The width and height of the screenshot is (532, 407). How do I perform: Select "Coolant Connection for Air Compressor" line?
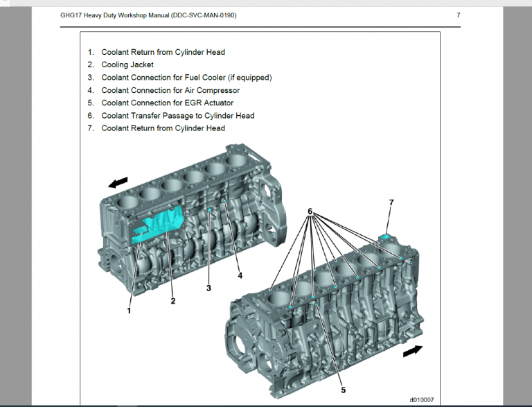click(170, 90)
